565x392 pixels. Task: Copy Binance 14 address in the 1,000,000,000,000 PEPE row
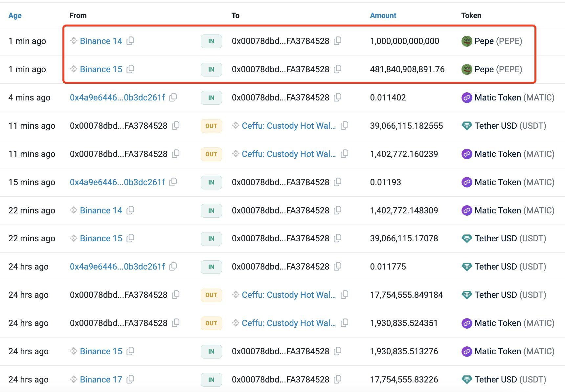click(130, 41)
